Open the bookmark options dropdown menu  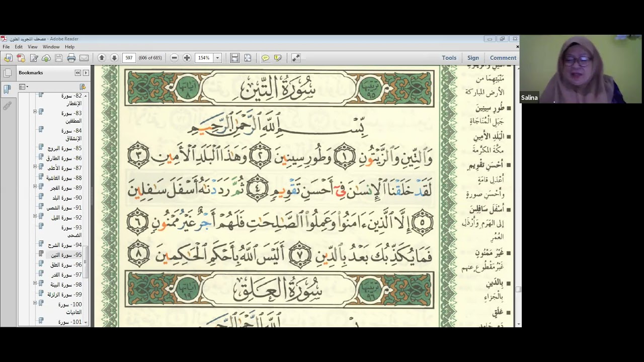coord(23,87)
